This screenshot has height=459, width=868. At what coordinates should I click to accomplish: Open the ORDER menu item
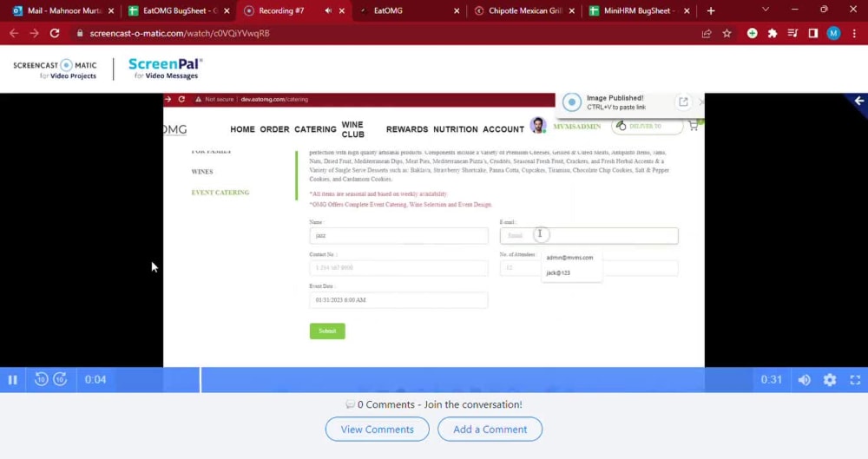tap(274, 129)
